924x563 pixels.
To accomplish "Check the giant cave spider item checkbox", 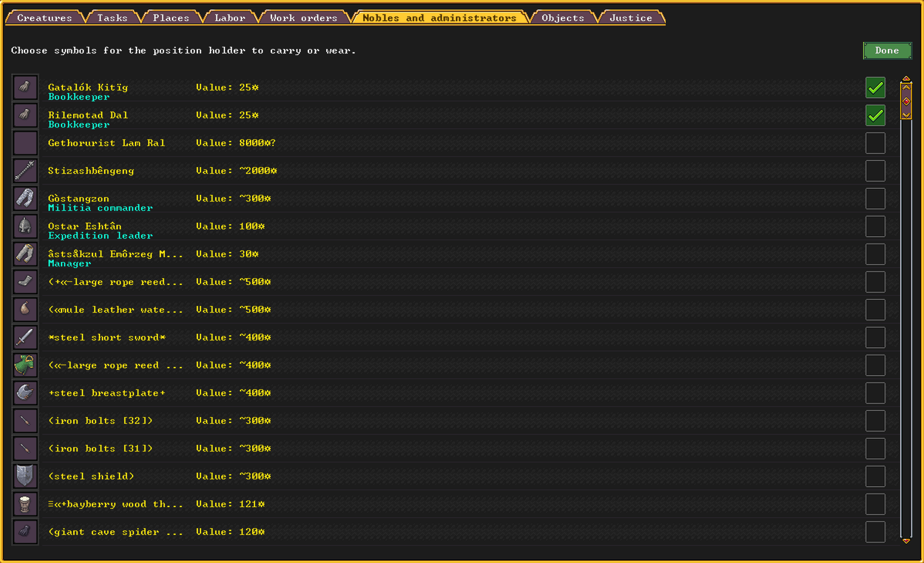I will click(x=875, y=532).
